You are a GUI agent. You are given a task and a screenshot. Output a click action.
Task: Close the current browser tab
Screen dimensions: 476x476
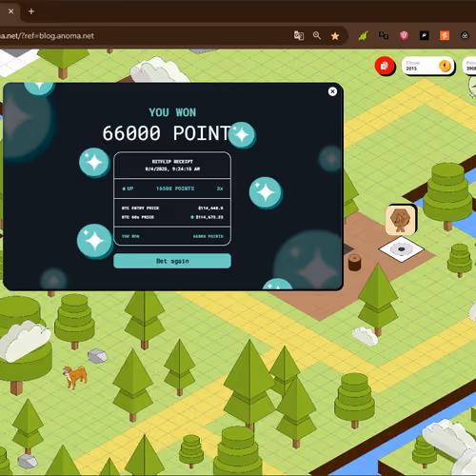click(10, 11)
